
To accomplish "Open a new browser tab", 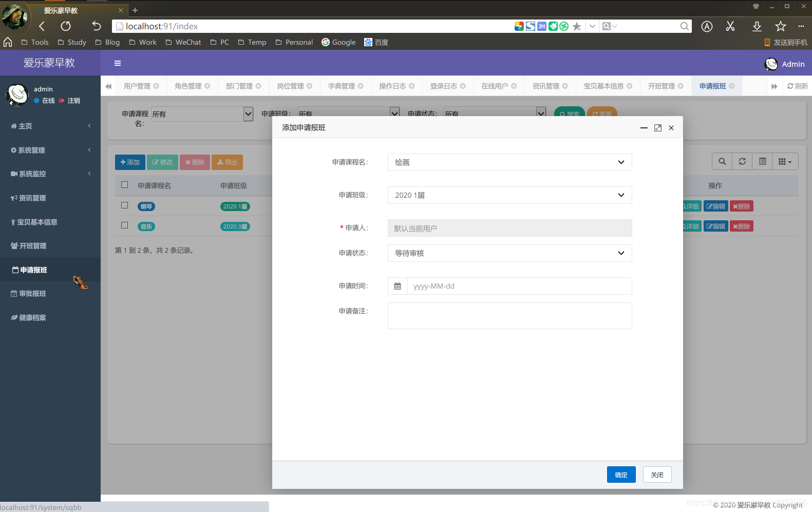I will [135, 10].
